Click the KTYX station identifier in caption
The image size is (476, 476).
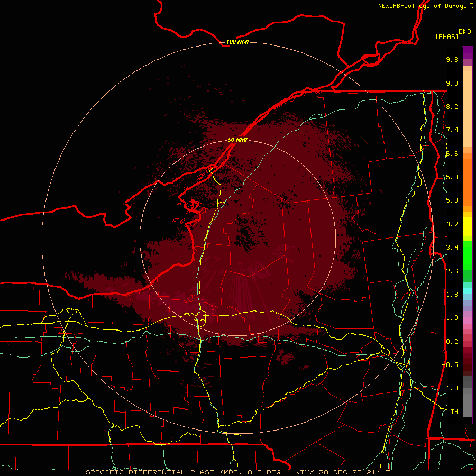tap(305, 472)
